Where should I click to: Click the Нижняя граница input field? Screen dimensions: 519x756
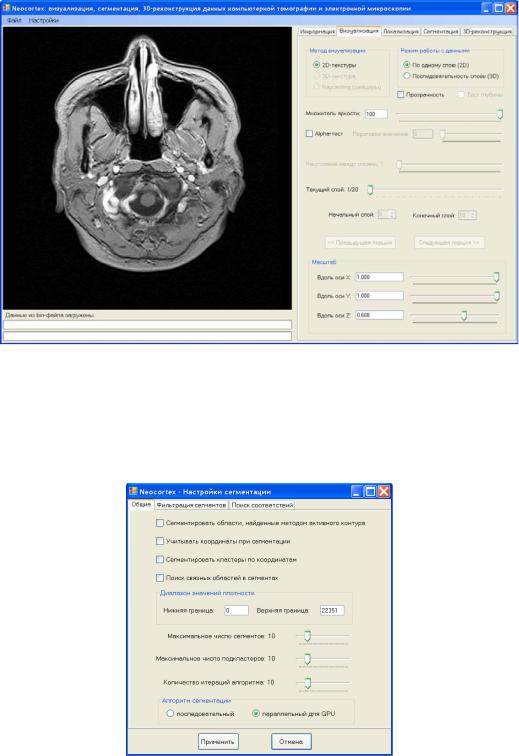236,610
